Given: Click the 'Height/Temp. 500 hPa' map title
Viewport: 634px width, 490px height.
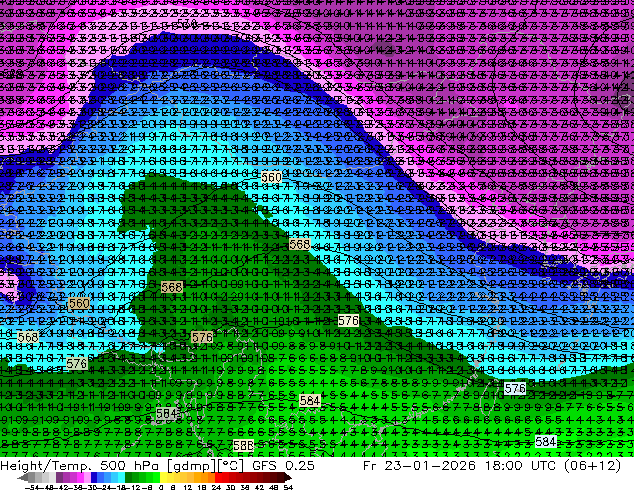Looking at the screenshot, I should point(82,466).
